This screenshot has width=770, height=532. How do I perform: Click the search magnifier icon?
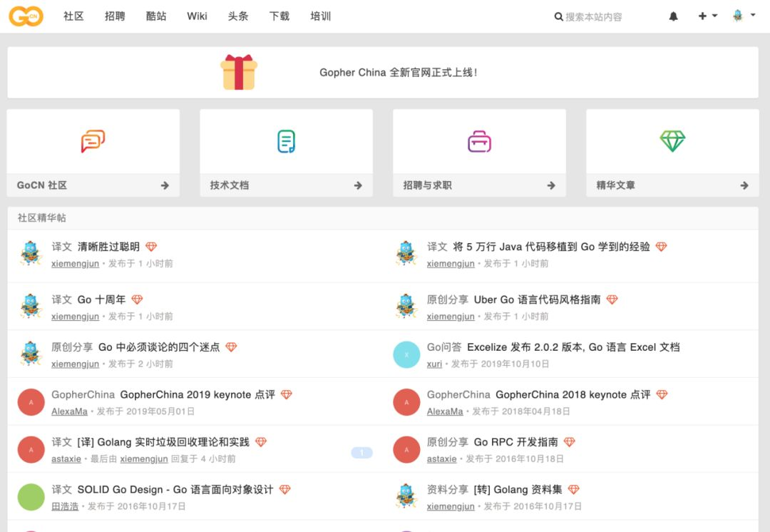558,16
